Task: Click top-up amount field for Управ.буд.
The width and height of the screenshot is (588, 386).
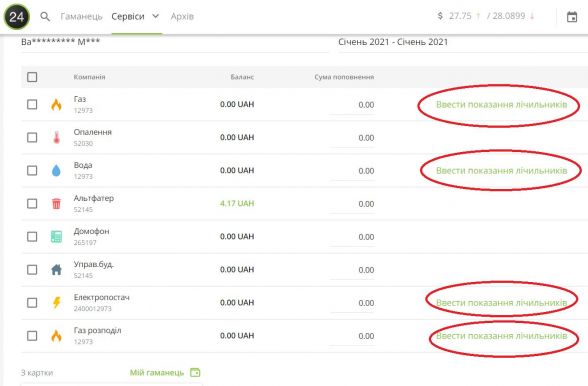Action: 352,270
